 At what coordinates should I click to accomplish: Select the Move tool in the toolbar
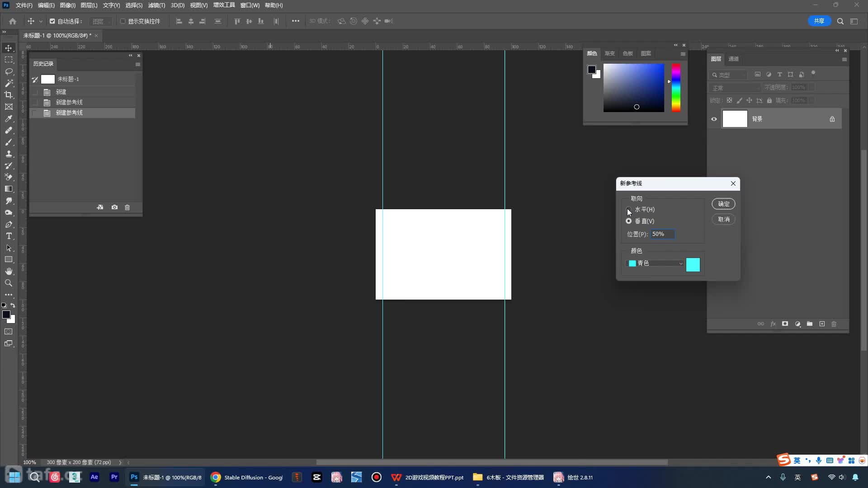pos(9,48)
